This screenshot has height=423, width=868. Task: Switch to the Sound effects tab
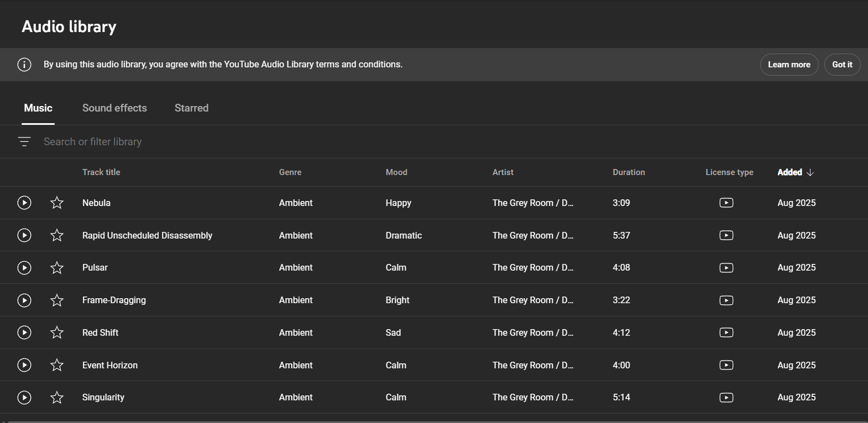[114, 108]
